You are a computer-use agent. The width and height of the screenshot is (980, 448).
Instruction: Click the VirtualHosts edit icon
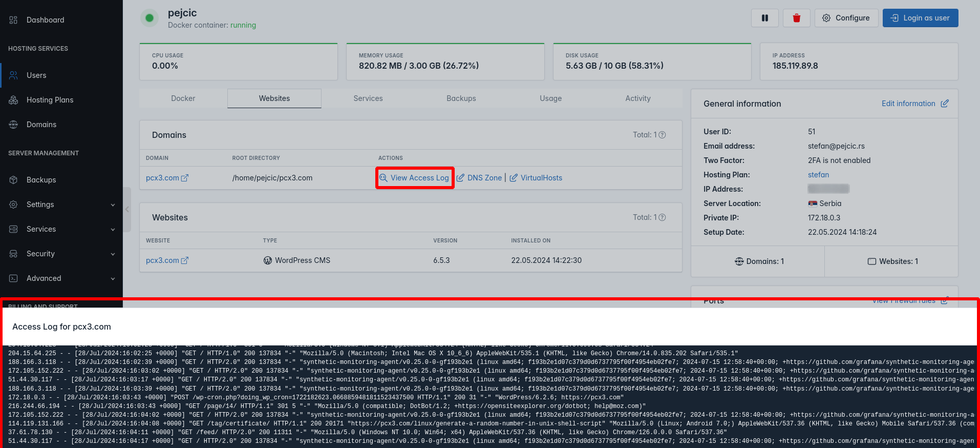[514, 178]
